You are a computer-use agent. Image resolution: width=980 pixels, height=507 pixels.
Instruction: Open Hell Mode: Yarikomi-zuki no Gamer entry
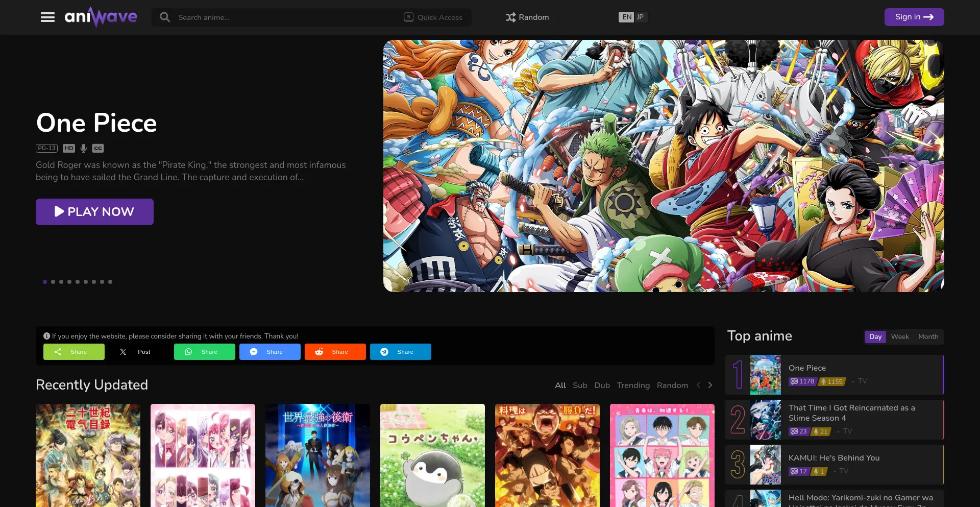tap(861, 498)
